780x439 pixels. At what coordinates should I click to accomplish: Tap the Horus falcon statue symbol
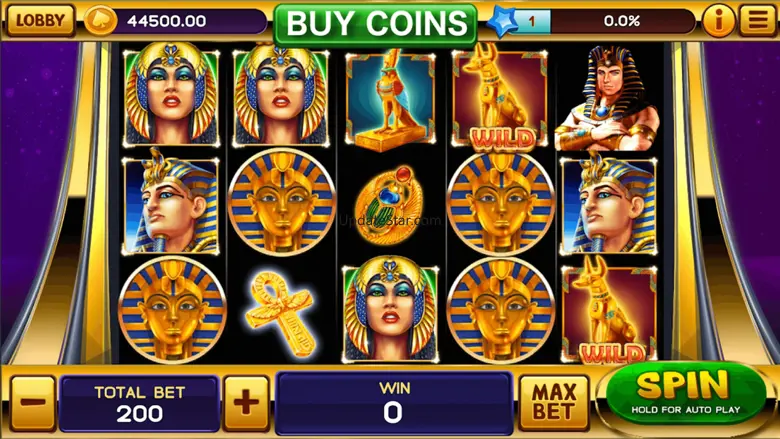click(390, 99)
